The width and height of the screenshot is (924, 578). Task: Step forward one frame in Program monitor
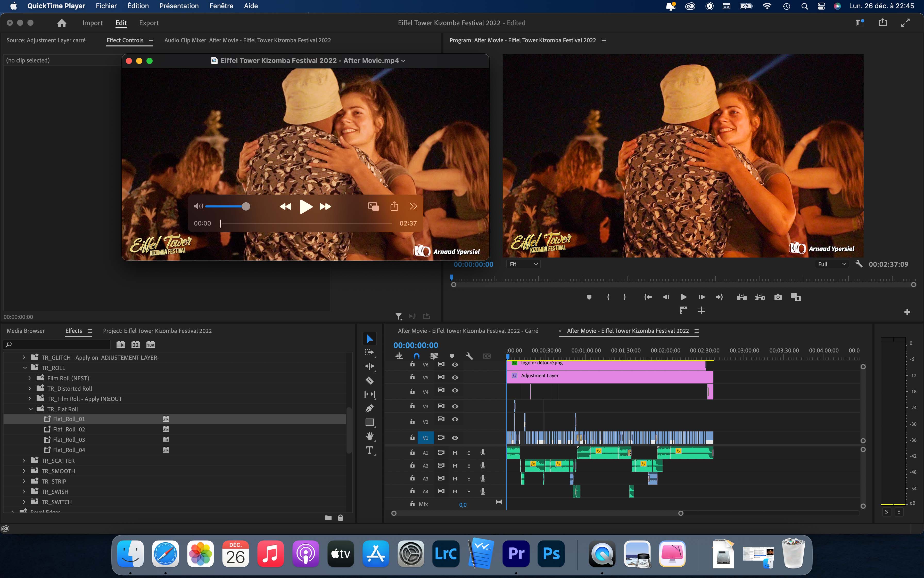[702, 297]
